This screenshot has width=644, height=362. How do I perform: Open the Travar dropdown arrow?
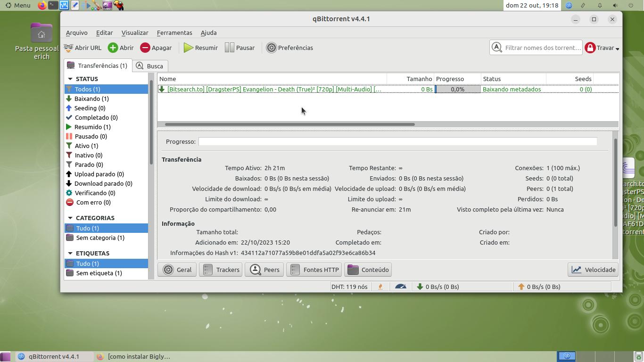pyautogui.click(x=617, y=48)
